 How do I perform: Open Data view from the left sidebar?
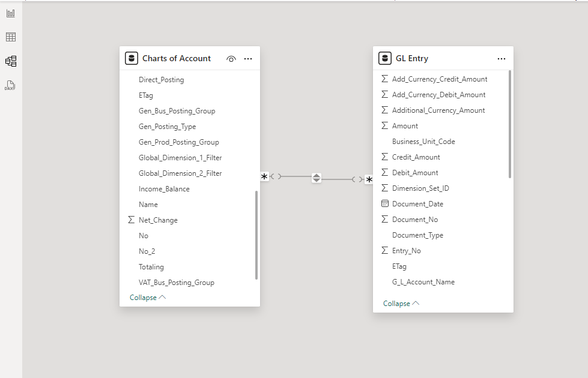[x=10, y=37]
